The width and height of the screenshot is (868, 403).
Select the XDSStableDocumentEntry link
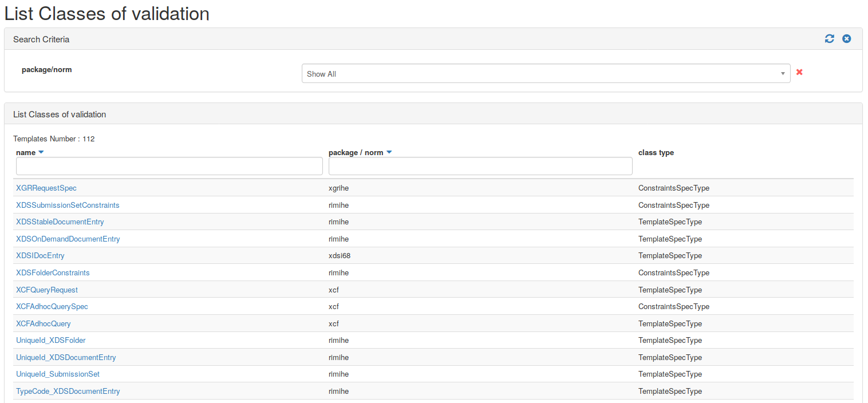(60, 222)
